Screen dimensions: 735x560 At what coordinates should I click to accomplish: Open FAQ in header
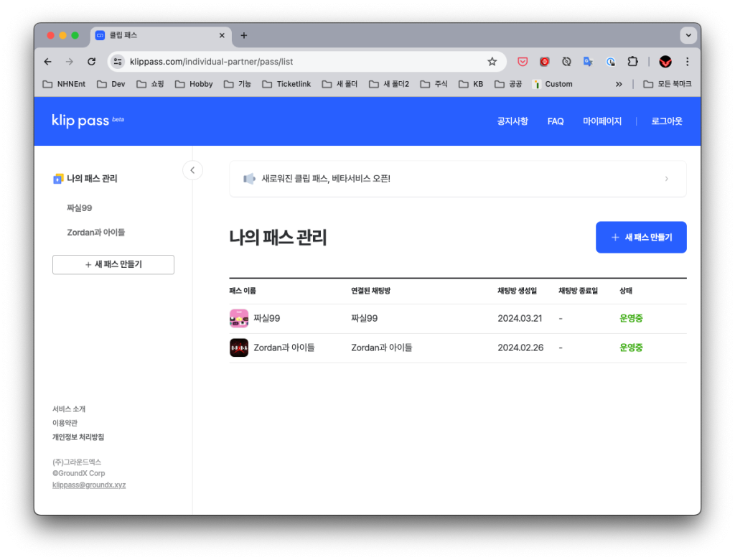[556, 121]
